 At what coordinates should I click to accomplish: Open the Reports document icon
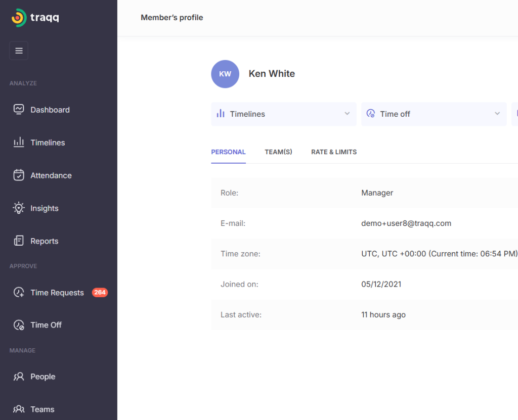pyautogui.click(x=19, y=241)
